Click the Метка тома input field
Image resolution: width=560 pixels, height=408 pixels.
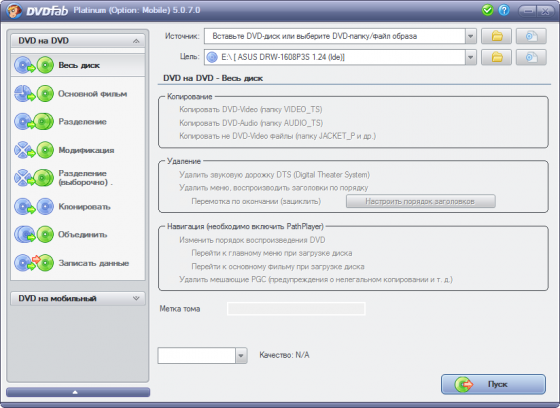(x=296, y=309)
